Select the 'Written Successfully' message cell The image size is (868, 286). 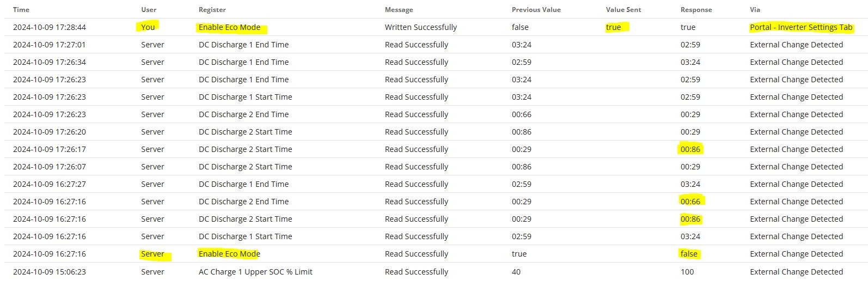pos(421,27)
